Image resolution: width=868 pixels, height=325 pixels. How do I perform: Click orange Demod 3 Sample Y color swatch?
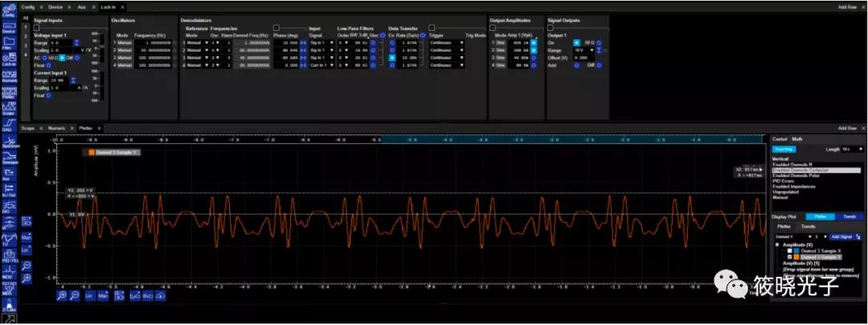tap(797, 257)
